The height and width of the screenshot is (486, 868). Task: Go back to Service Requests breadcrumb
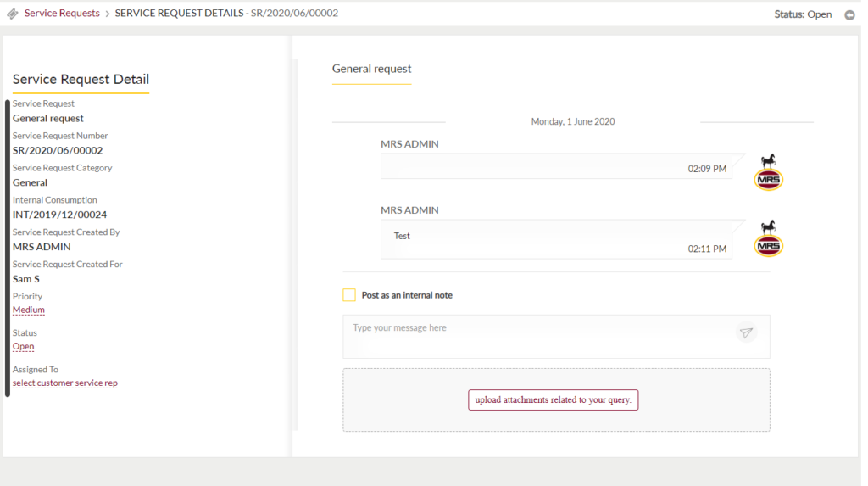[62, 13]
